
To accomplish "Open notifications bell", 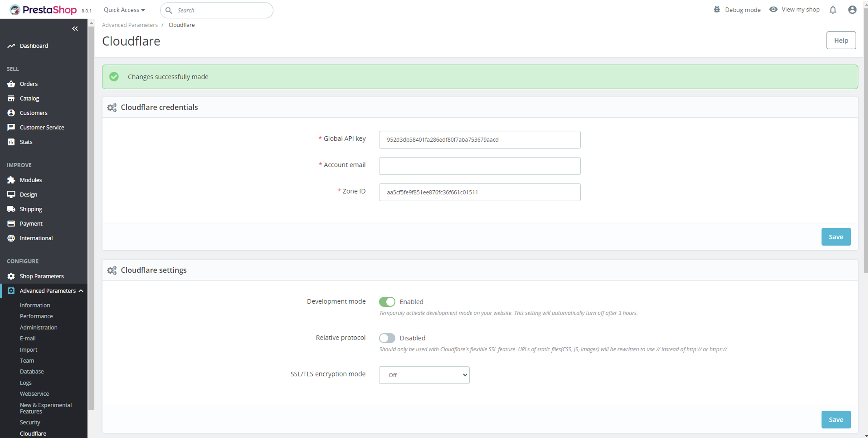I will [x=833, y=10].
